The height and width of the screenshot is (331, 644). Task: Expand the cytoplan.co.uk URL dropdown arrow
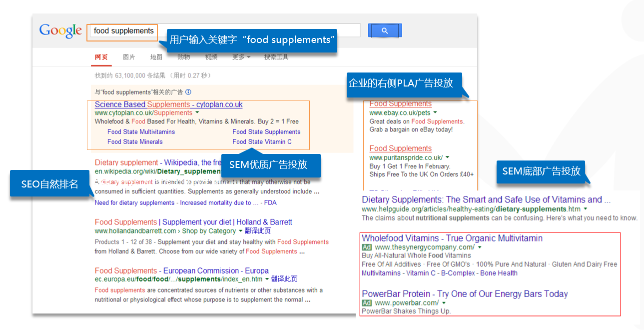coord(197,113)
